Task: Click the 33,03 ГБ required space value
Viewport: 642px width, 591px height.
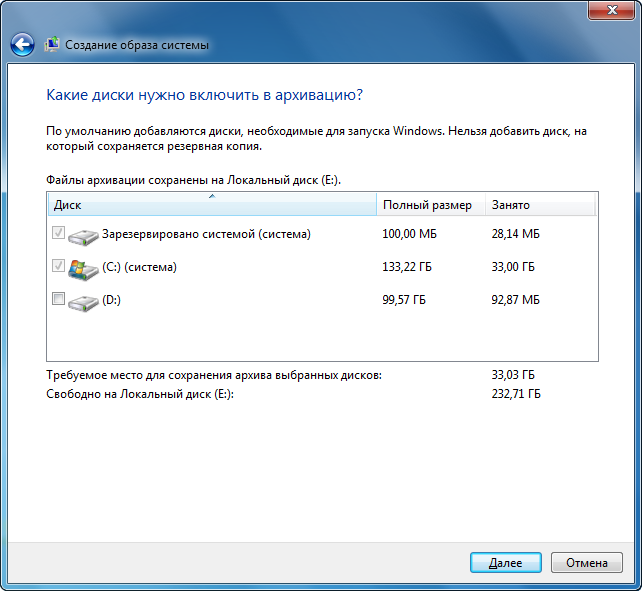Action: (x=513, y=375)
